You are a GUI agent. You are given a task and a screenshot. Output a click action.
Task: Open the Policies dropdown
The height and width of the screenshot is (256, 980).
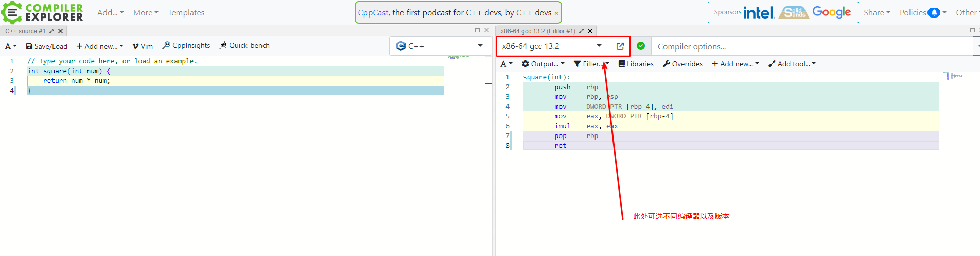[x=922, y=12]
